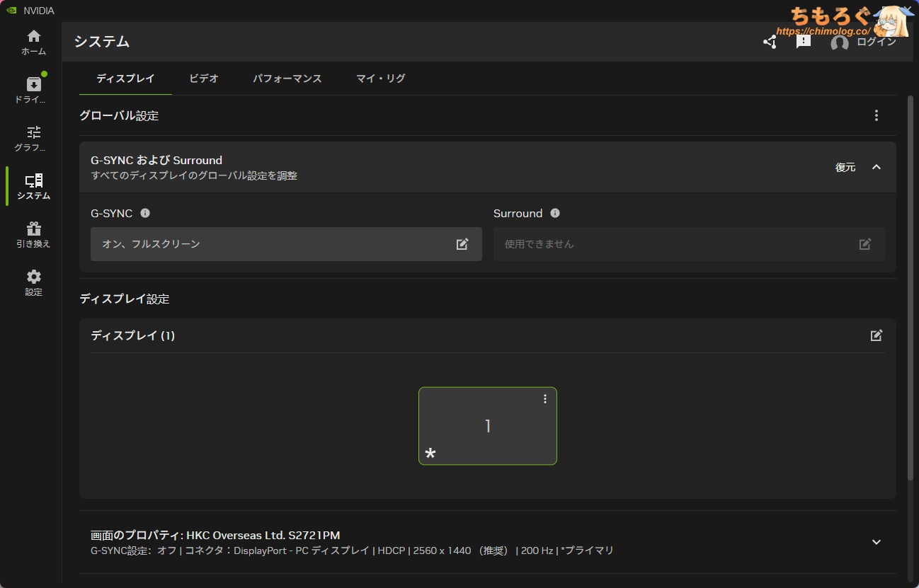The height and width of the screenshot is (588, 919).
Task: Open the Graphics sidebar icon
Action: (33, 138)
